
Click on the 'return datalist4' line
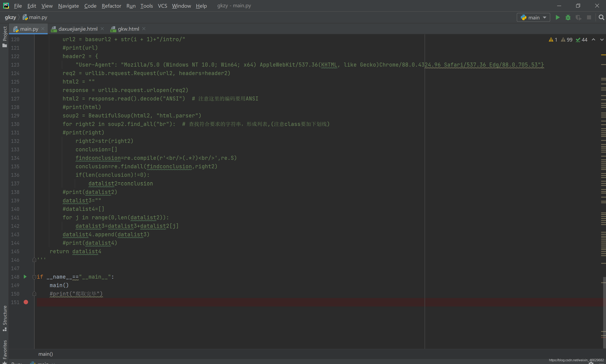[x=75, y=251]
